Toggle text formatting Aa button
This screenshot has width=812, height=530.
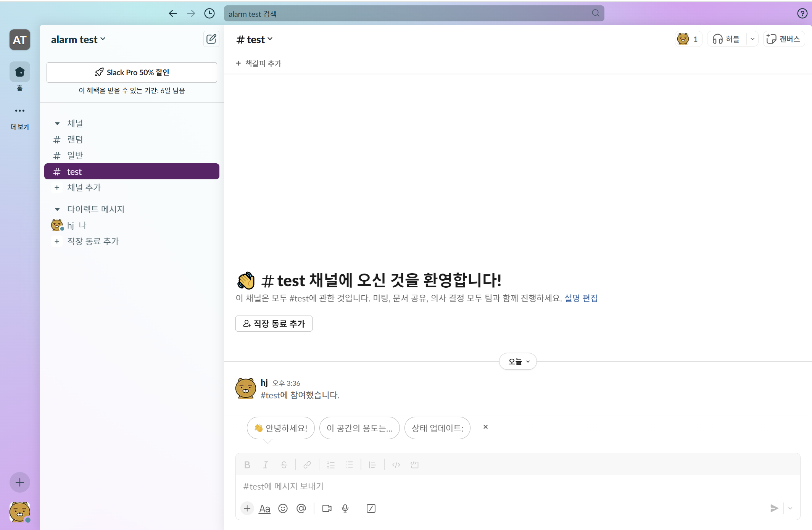[x=264, y=508]
